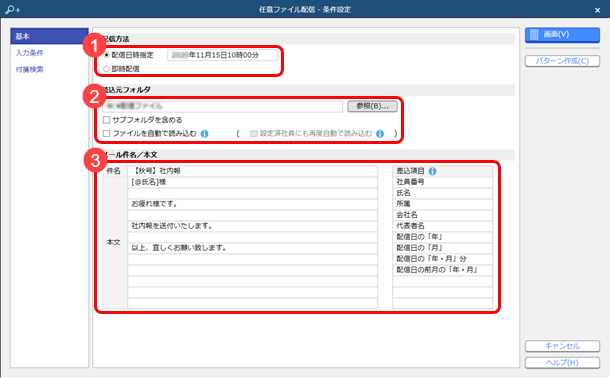The width and height of the screenshot is (610, 378).
Task: Click info icon next to 設定済社員にも再度自動で読み込む
Action: click(x=380, y=134)
